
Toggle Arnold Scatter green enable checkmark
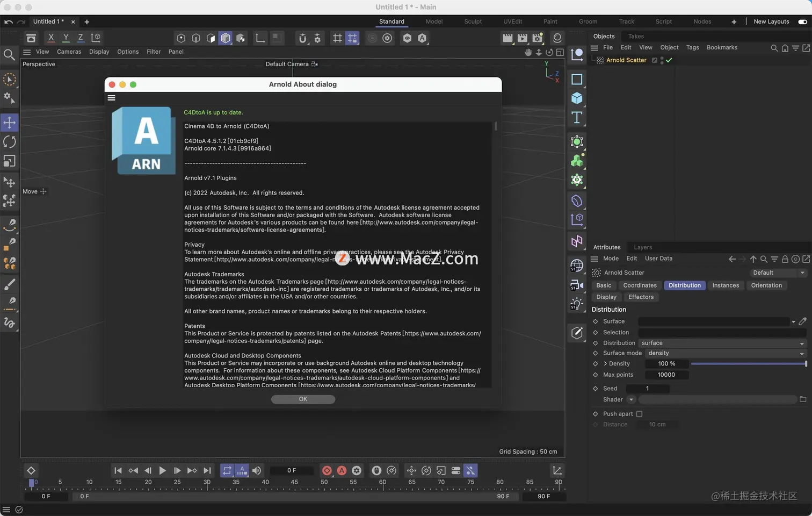[669, 60]
